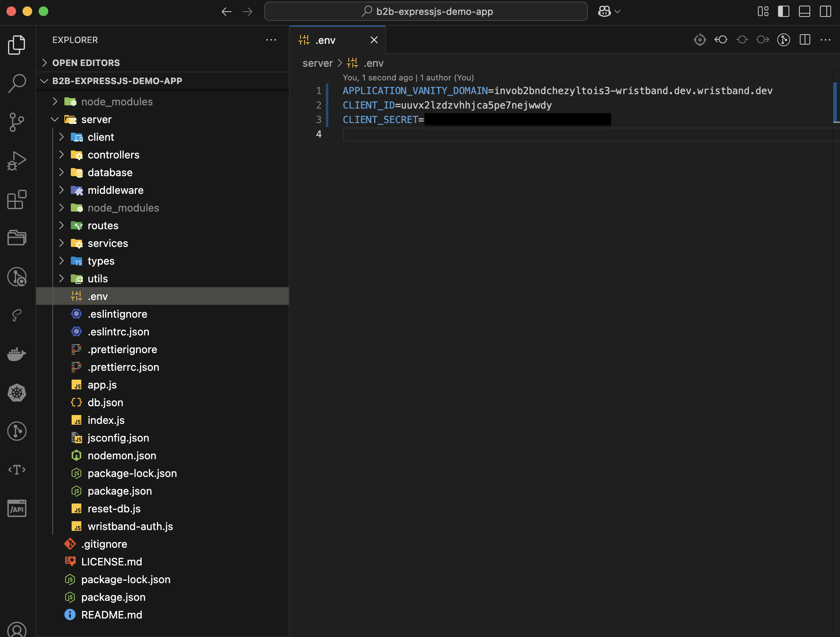Open the Kubernetes view icon
840x637 pixels.
(17, 393)
